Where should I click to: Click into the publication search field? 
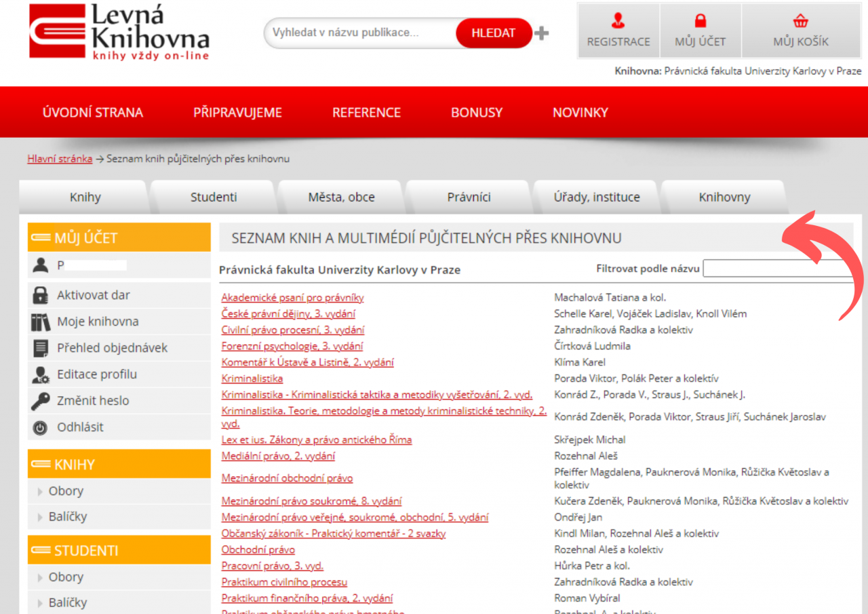360,33
